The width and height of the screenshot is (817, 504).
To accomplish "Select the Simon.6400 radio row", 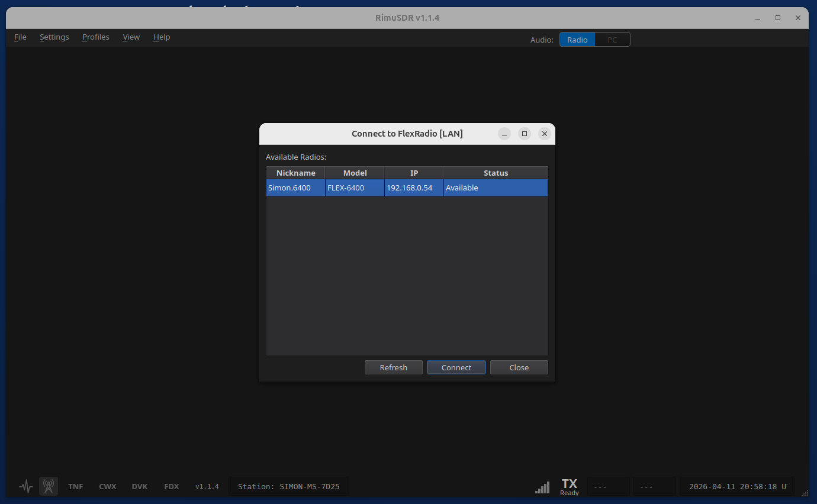I will coord(407,188).
